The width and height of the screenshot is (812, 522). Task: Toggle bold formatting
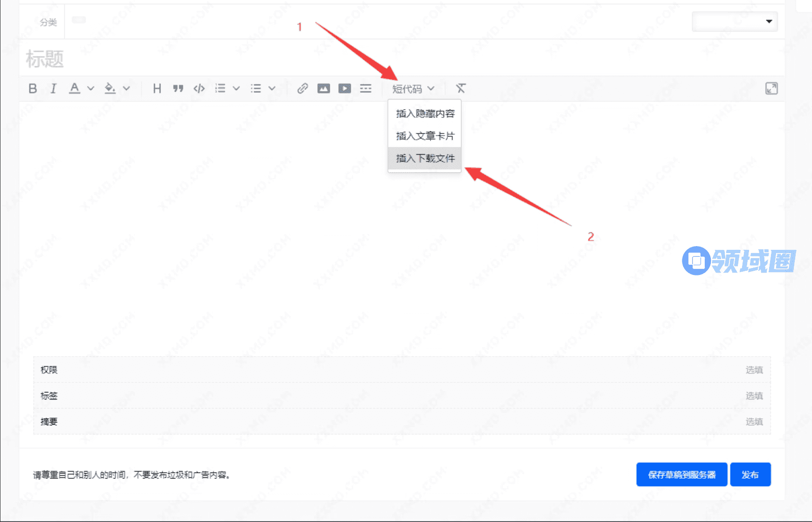pyautogui.click(x=33, y=89)
